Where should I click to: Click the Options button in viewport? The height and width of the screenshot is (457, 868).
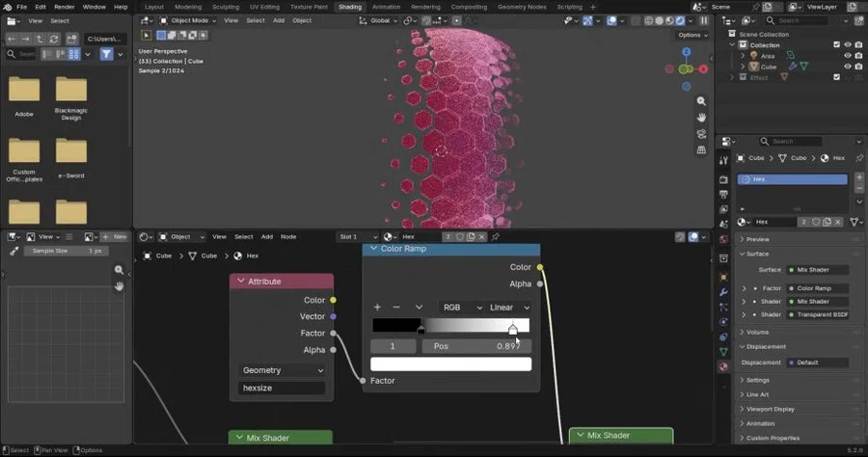click(x=693, y=35)
